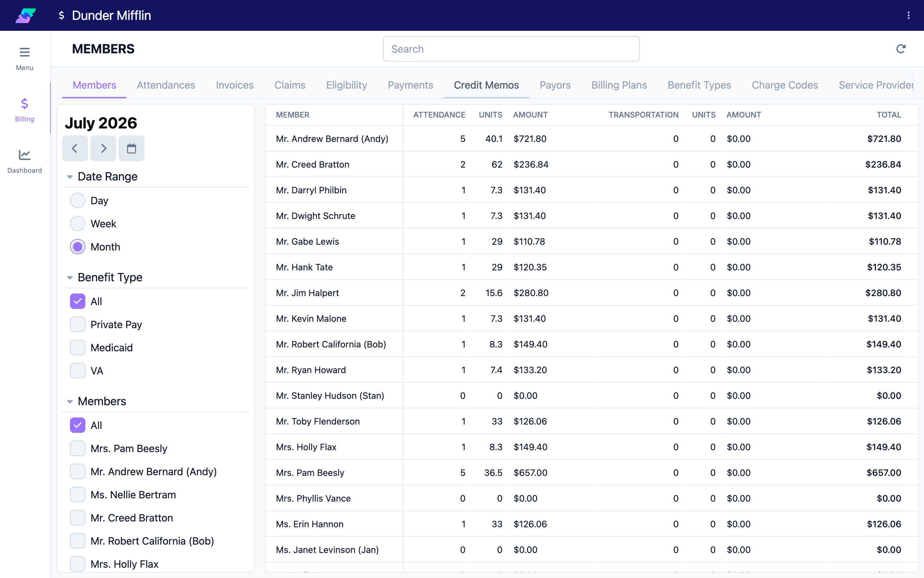Viewport: 924px width, 578px height.
Task: Open Ms. Erin Hannon member row
Action: pos(591,524)
